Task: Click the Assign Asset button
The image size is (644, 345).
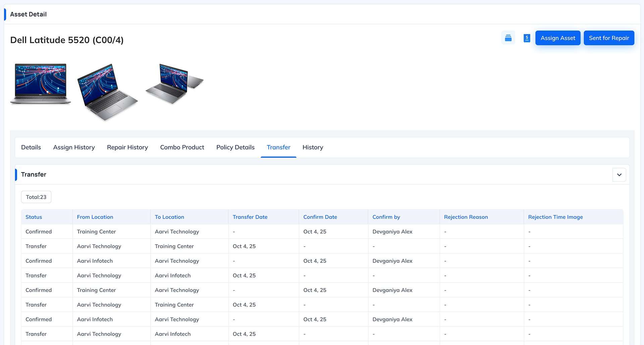Action: [557, 38]
